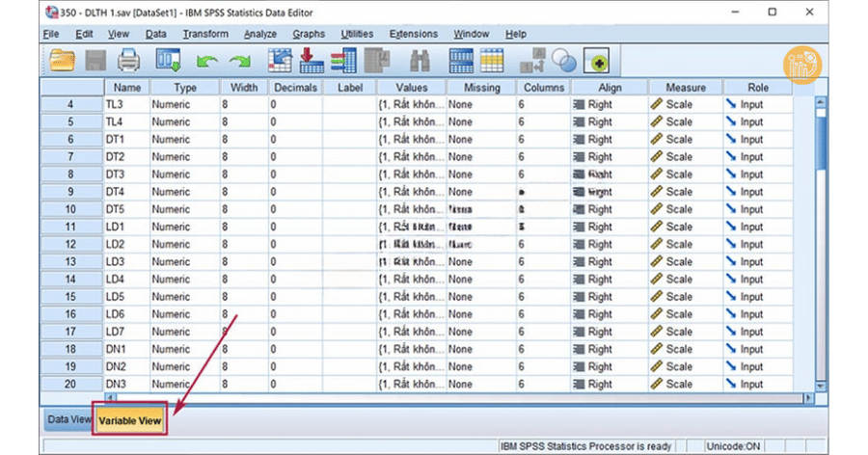This screenshot has width=868, height=455.
Task: Click the Values cell for TL3
Action: tap(411, 104)
